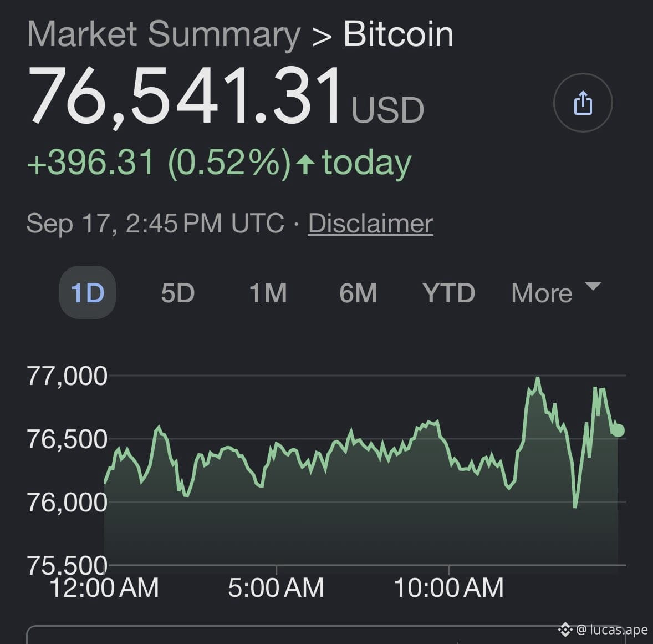Click the green up arrow indicator

[x=305, y=164]
